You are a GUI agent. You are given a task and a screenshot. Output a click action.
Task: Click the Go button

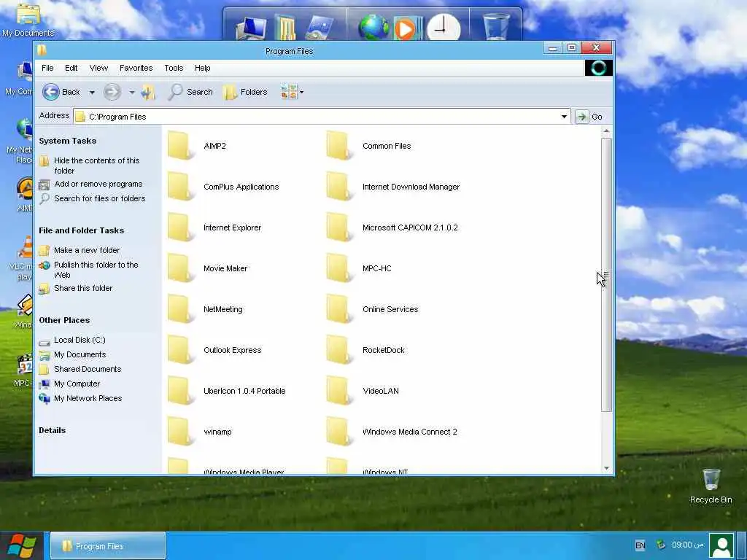(589, 117)
